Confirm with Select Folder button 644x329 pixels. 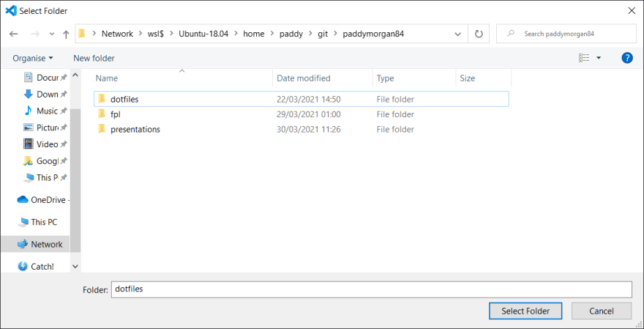[x=525, y=311]
